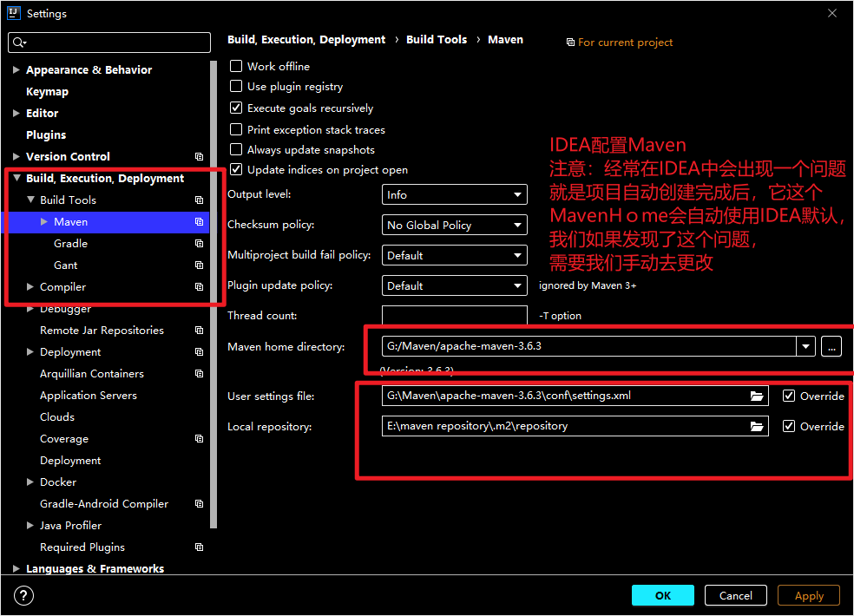Image resolution: width=854 pixels, height=616 pixels.
Task: Click the Cancel button
Action: point(735,595)
